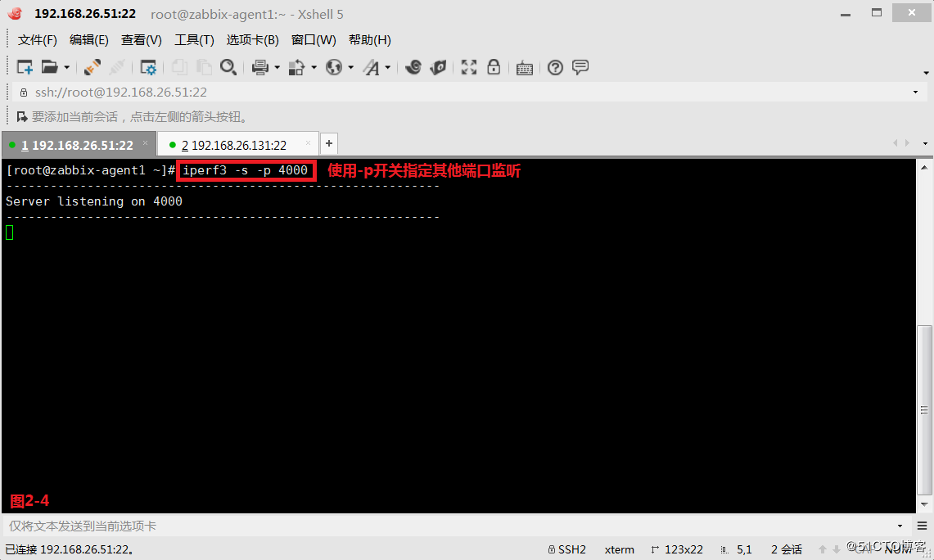
Task: Expand the color scheme dropdown arrow
Action: point(314,67)
